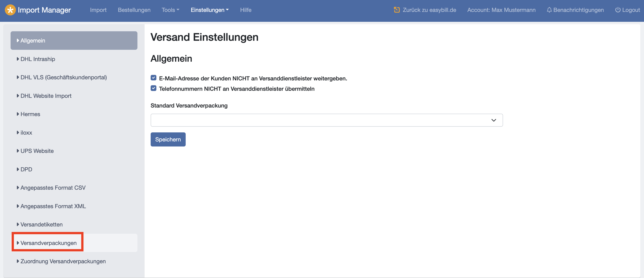Select Hermes in the sidebar
Viewport: 644px width, 278px height.
point(74,114)
